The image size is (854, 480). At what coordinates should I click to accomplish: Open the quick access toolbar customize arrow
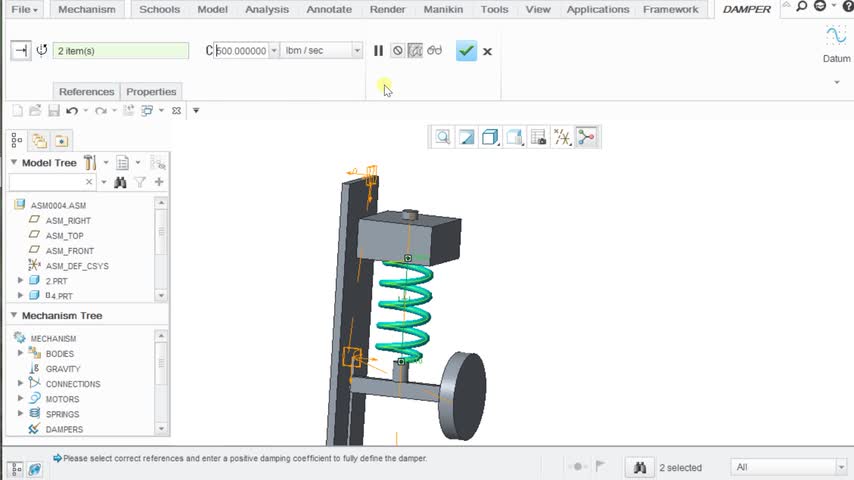196,111
